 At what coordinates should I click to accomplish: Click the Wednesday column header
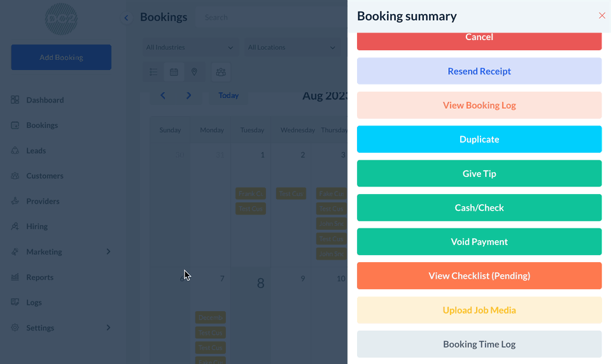coord(298,130)
